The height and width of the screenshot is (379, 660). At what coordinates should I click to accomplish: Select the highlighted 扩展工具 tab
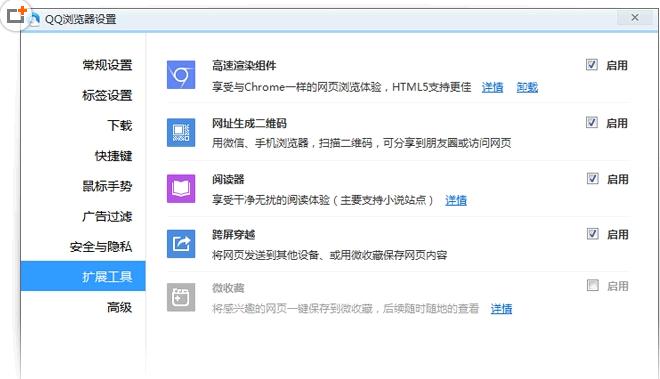(83, 276)
